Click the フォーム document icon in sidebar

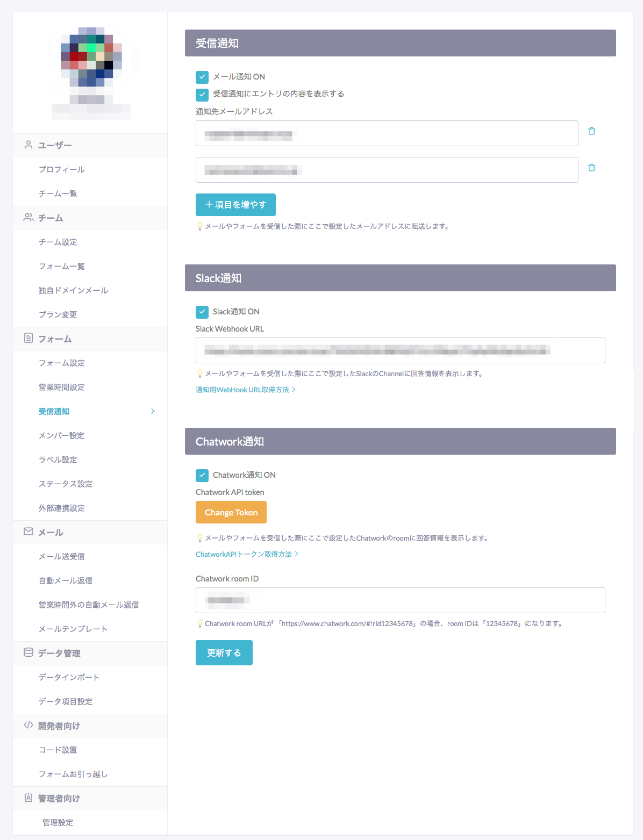(x=28, y=338)
